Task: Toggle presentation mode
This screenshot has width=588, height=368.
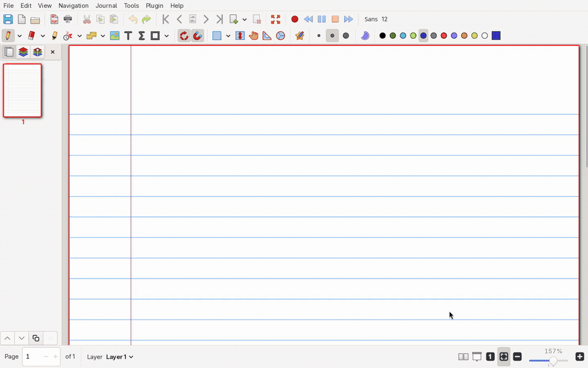Action: pos(477,357)
